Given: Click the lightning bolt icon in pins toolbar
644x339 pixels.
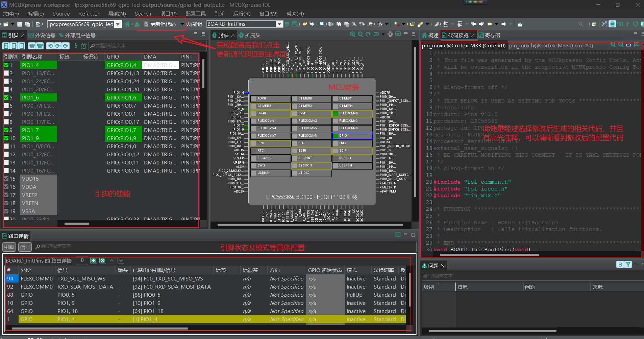Looking at the screenshot, I should coord(76,46).
